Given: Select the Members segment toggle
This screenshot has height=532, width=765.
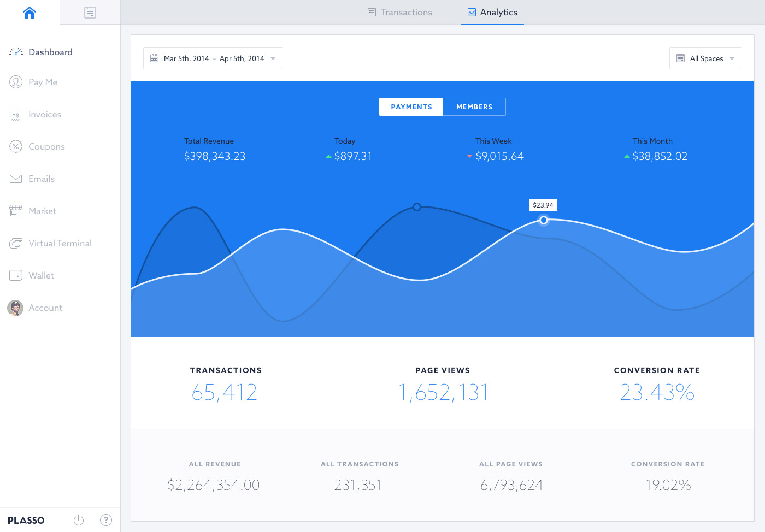Looking at the screenshot, I should tap(474, 107).
